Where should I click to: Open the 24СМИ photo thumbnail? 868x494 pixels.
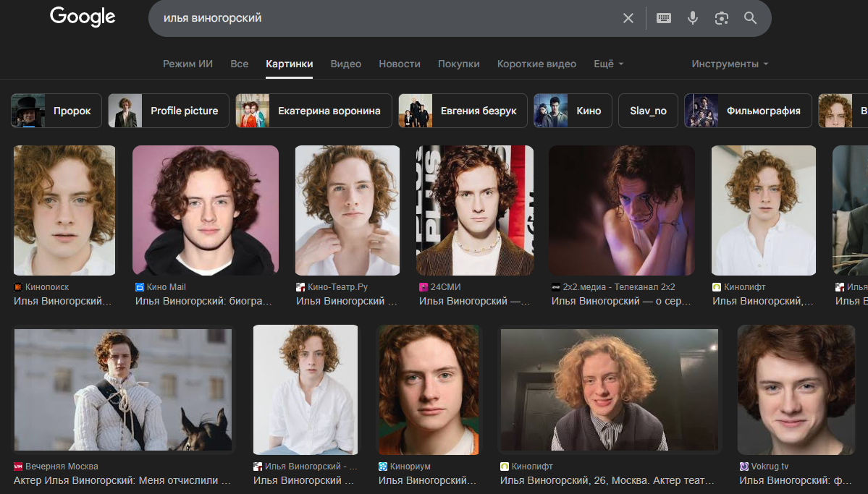click(x=475, y=210)
